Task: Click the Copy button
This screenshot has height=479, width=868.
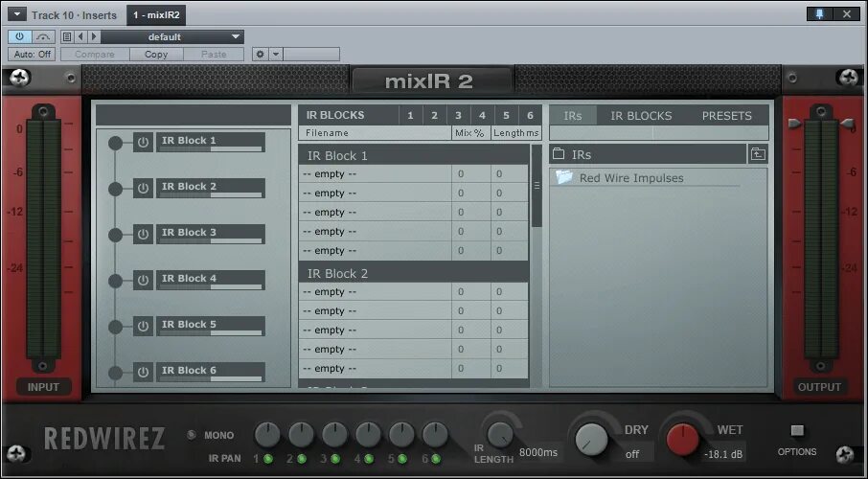Action: 156,55
